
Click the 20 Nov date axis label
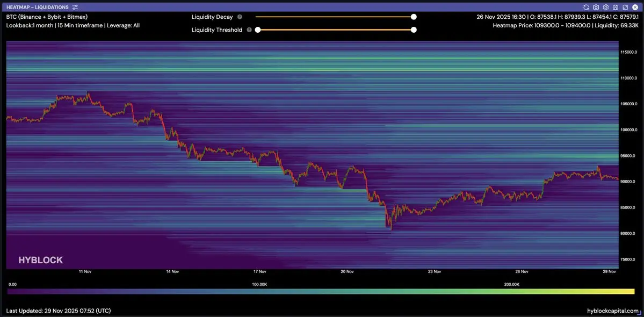[347, 271]
